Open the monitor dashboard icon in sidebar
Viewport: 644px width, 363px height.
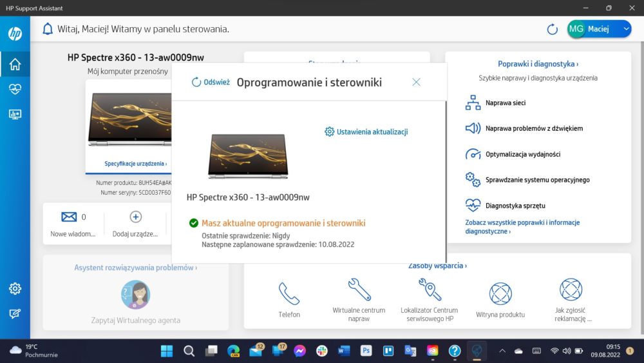tap(15, 114)
